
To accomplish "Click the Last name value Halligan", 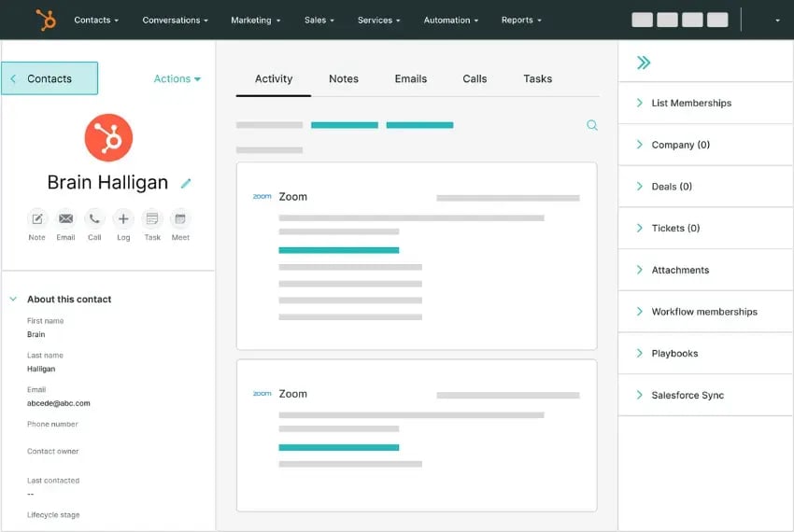I will click(41, 369).
